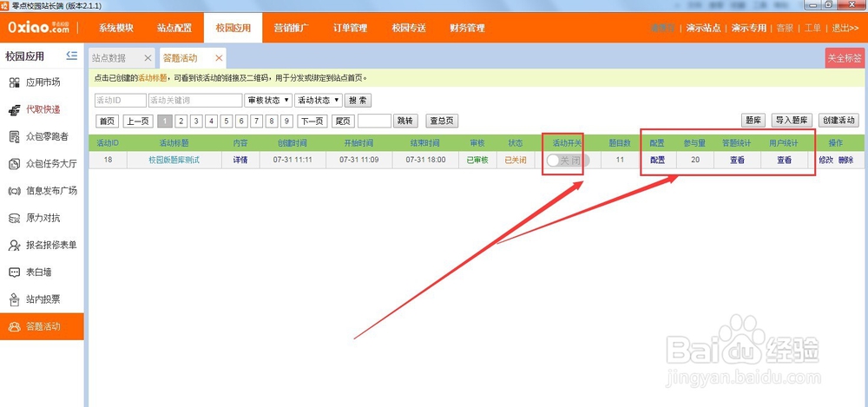Close the 站点数据 tab
Viewport: 868px width, 407px height.
point(148,57)
